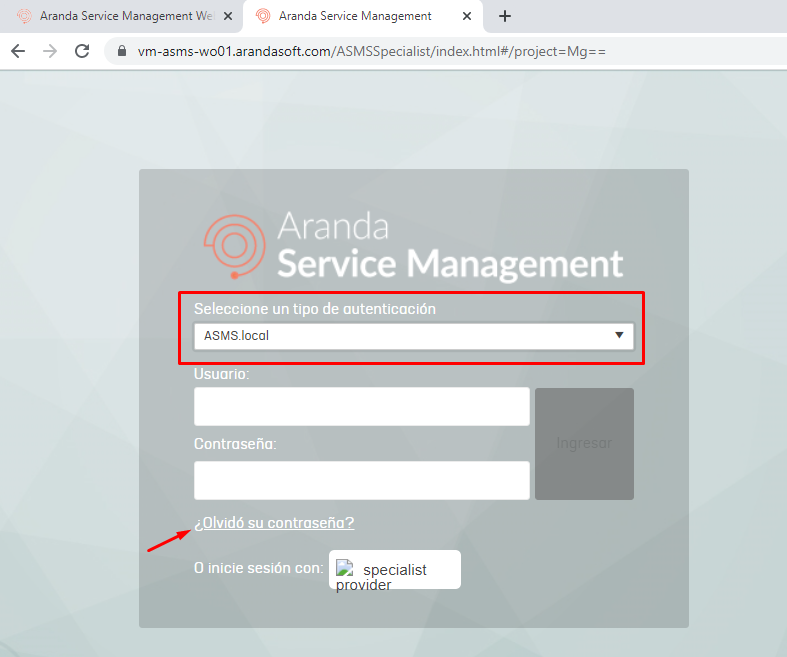The width and height of the screenshot is (787, 657).
Task: Focus the Contraseña password field
Action: pyautogui.click(x=362, y=480)
